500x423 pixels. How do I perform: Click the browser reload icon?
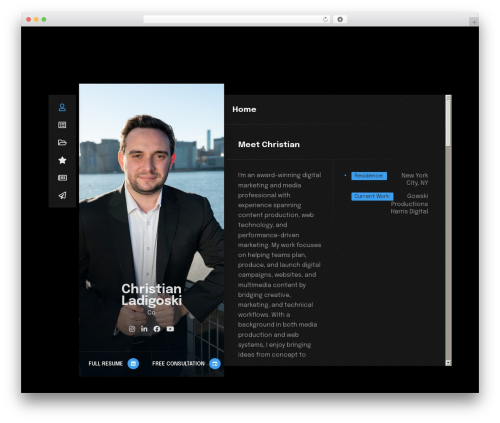325,19
